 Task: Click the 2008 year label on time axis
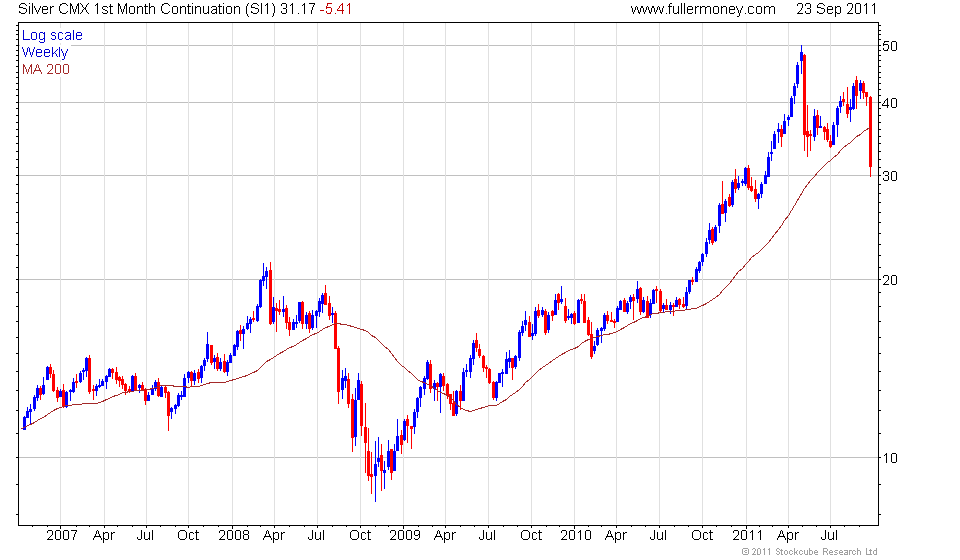[x=234, y=536]
